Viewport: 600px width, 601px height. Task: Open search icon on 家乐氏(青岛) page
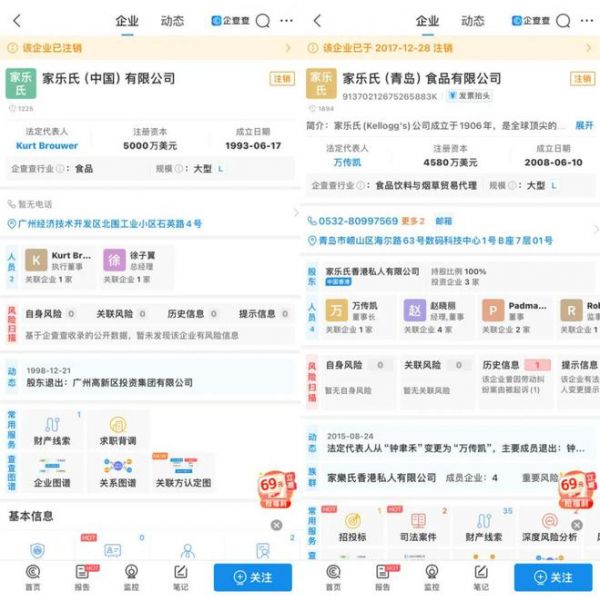(x=563, y=21)
